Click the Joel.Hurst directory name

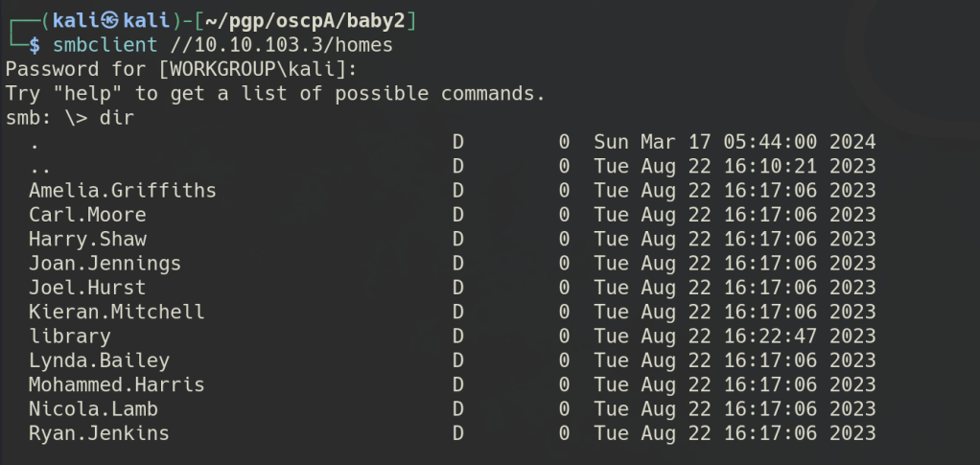87,288
